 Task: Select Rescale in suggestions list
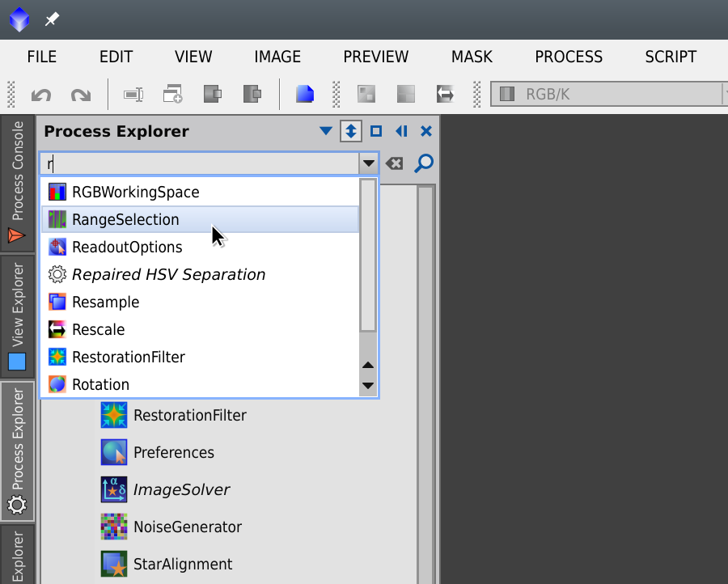(200, 329)
